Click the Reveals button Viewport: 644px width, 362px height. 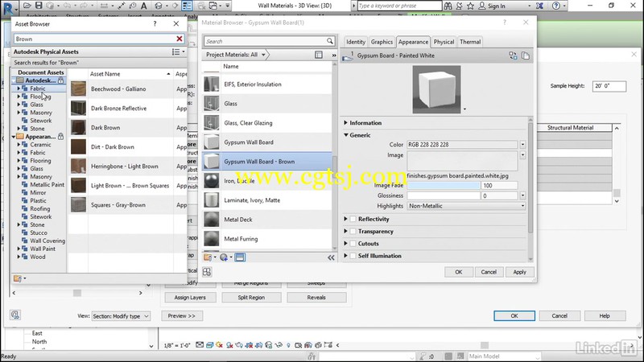tap(316, 298)
